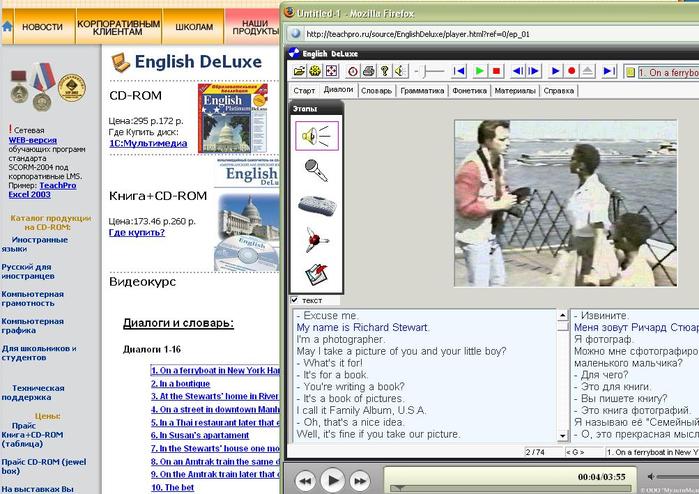Open the Грамматика tab

click(422, 91)
